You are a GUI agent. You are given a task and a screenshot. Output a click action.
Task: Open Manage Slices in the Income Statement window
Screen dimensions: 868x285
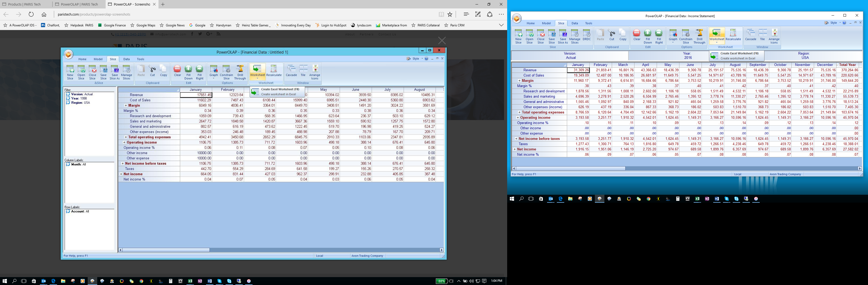[x=575, y=36]
